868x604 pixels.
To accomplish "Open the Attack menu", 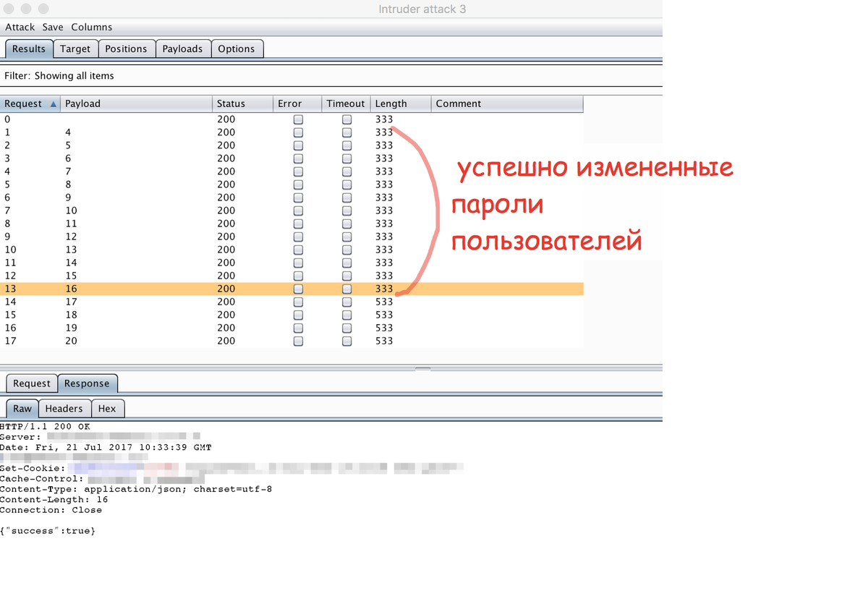I will pos(20,27).
